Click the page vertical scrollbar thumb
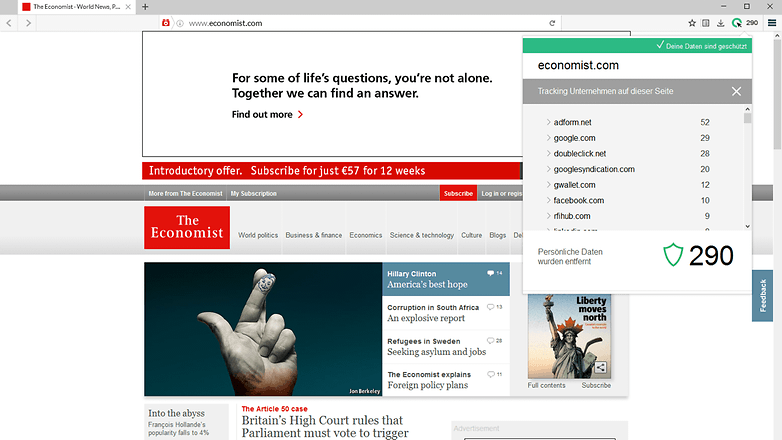This screenshot has height=440, width=782. (x=778, y=94)
